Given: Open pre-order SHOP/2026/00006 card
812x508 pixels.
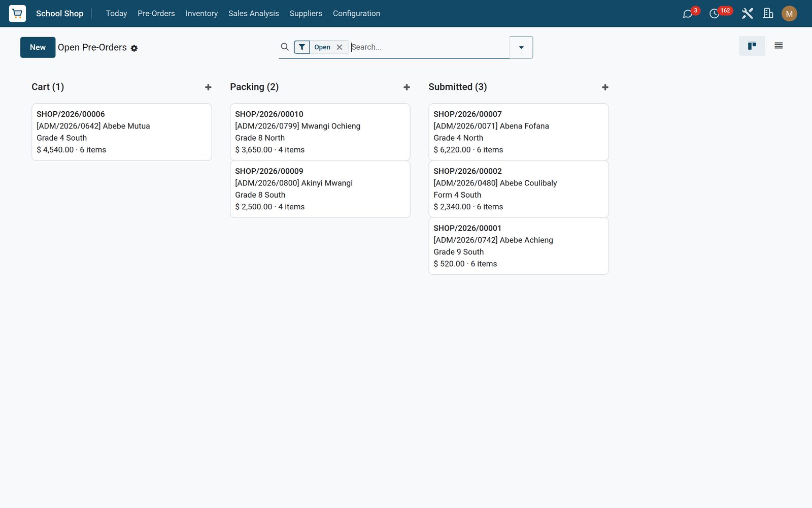Looking at the screenshot, I should coord(122,132).
